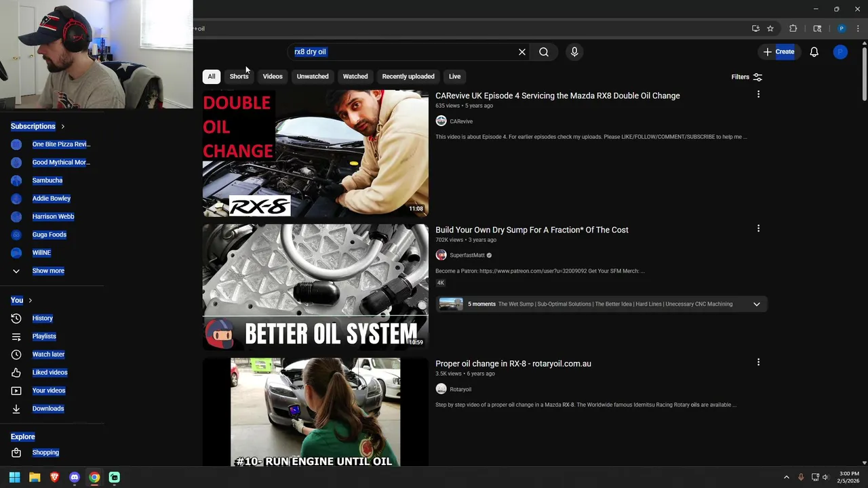The width and height of the screenshot is (868, 488).
Task: Open the YouTube account avatar menu
Action: click(x=840, y=52)
